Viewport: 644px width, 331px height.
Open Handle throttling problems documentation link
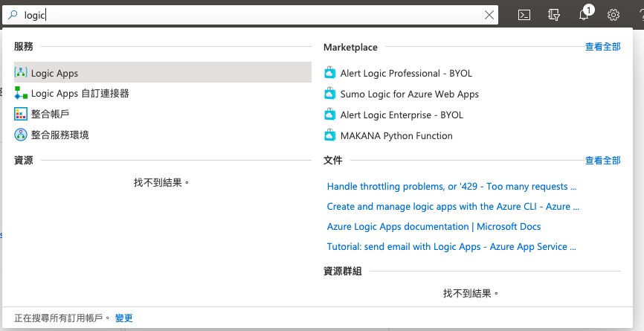pos(451,187)
